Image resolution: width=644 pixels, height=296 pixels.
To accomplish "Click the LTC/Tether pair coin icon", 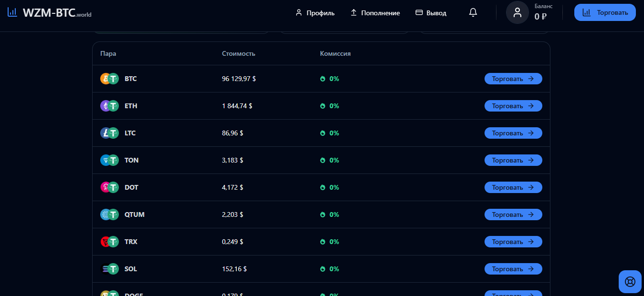I will click(x=109, y=133).
